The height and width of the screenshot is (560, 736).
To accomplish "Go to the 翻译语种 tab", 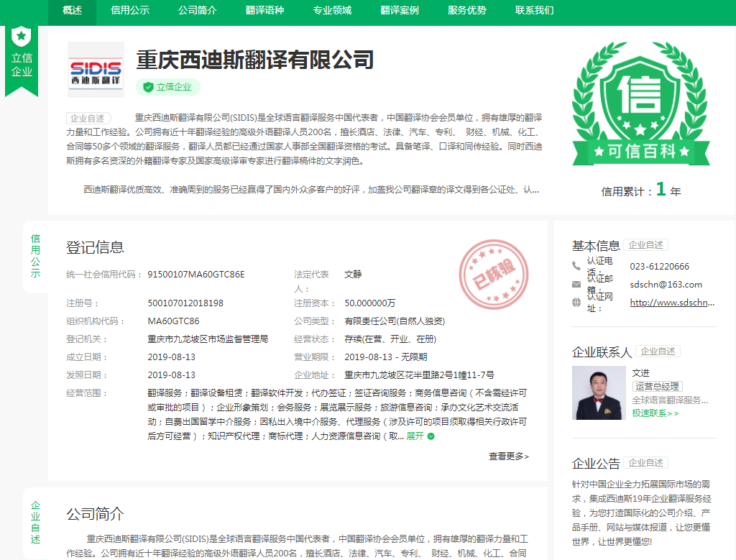I will point(264,10).
